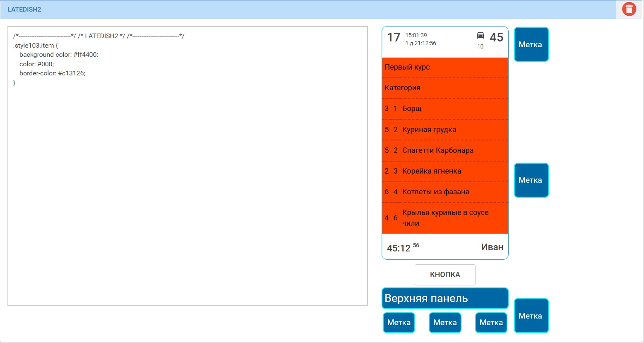644x343 pixels.
Task: Select the Куриная грудка dish item
Action: coord(445,130)
